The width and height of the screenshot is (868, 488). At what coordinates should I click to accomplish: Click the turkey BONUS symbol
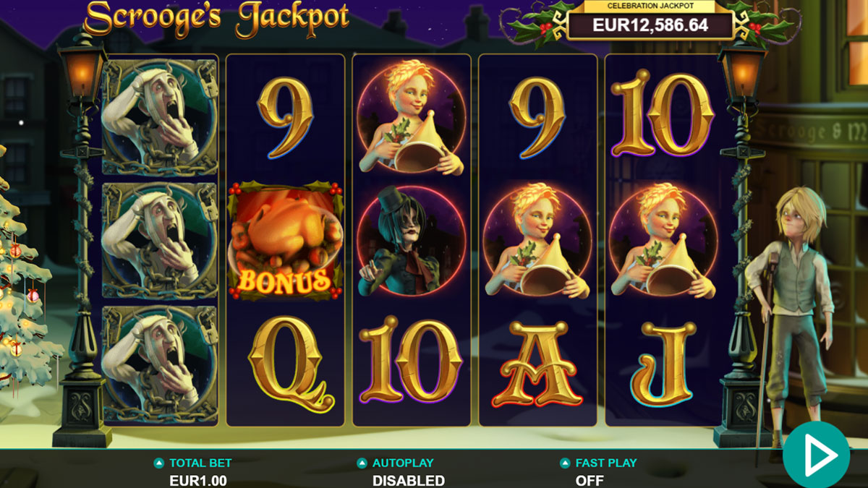pos(285,241)
